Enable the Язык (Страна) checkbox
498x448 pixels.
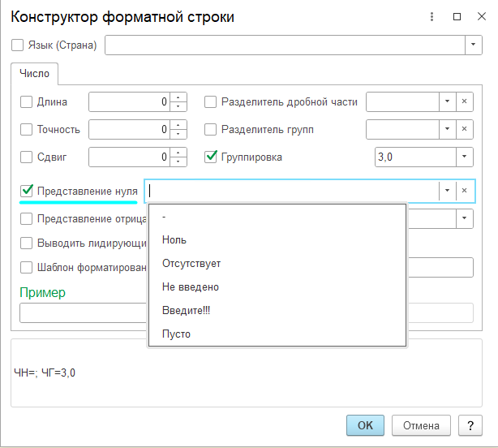pyautogui.click(x=19, y=45)
